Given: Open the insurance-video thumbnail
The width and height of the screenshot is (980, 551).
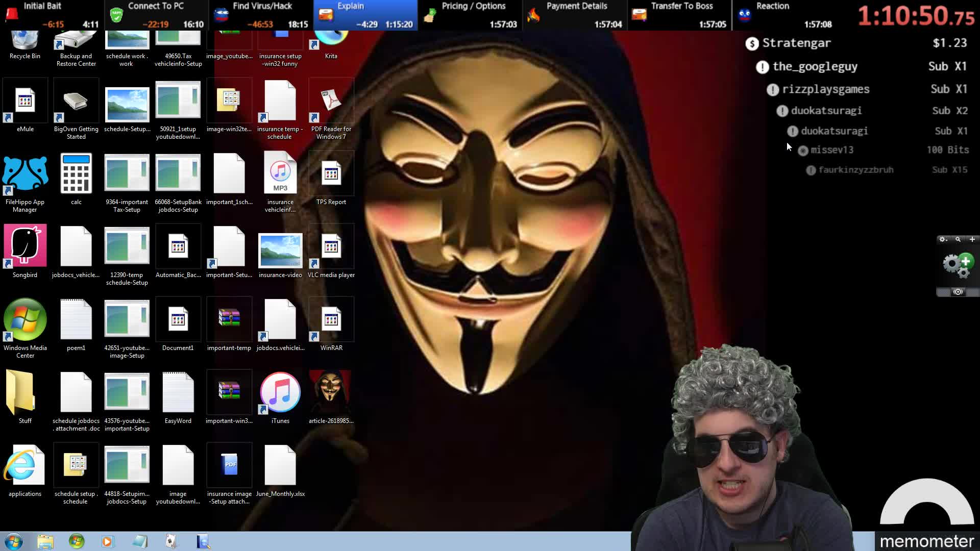Looking at the screenshot, I should pos(280,251).
